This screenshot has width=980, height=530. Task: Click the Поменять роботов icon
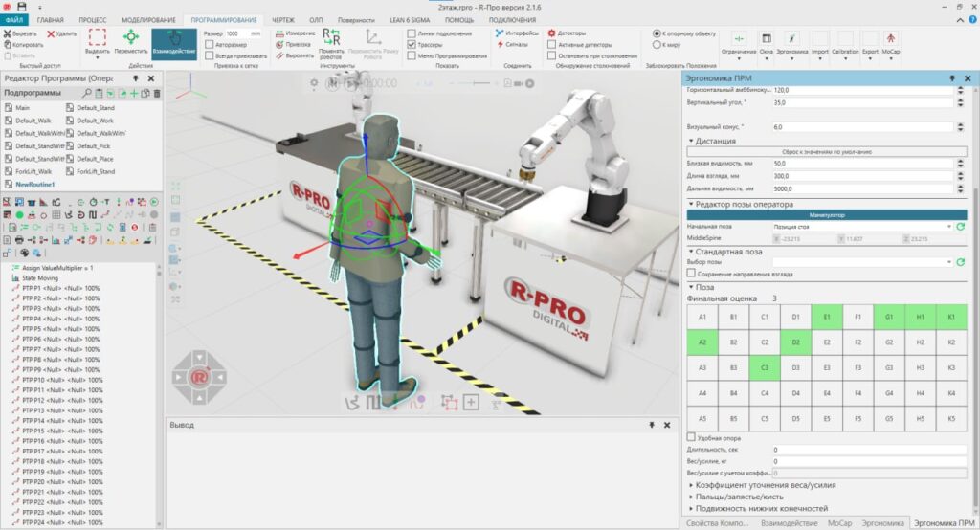coord(331,42)
